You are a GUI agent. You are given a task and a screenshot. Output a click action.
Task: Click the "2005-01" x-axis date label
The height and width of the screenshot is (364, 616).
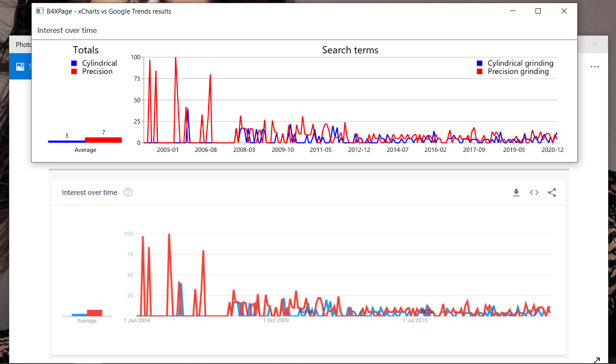tap(168, 150)
